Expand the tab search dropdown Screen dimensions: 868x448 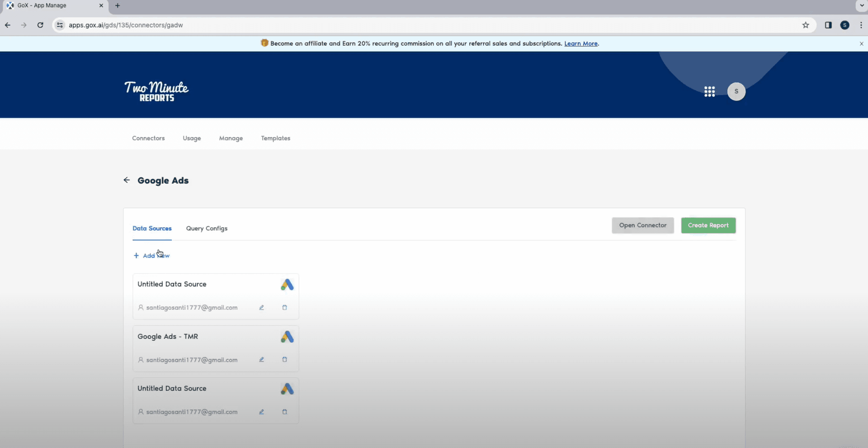point(861,5)
